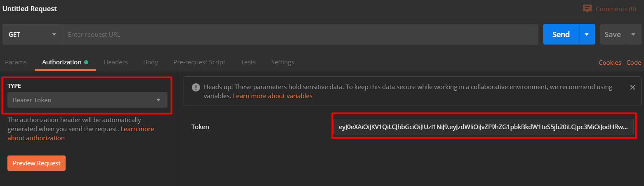Viewport: 644px width, 186px height.
Task: Click the Code link
Action: tap(634, 63)
